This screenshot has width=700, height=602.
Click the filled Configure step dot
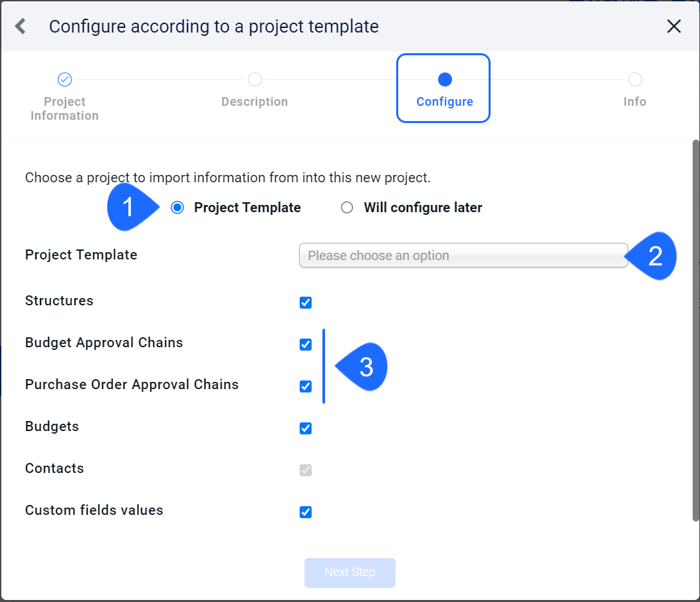coord(445,80)
